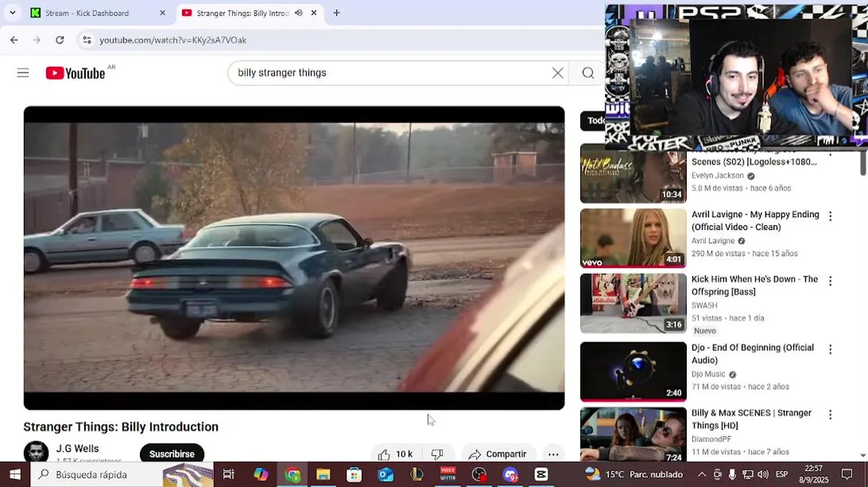Close the Kick Dashboard tab
The width and height of the screenshot is (868, 487).
pos(162,13)
